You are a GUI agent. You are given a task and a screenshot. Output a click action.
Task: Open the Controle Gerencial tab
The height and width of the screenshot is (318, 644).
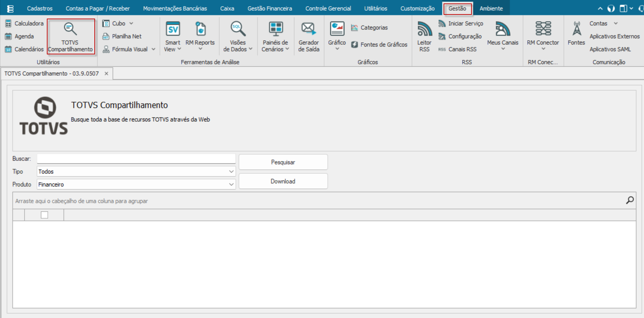tap(328, 9)
